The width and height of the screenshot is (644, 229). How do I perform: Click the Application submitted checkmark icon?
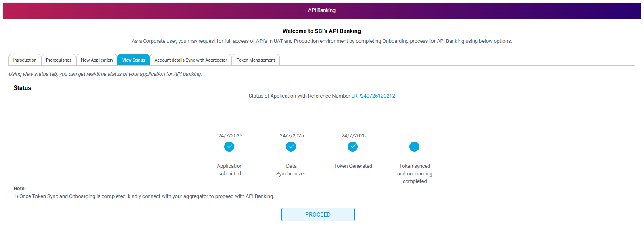(229, 146)
